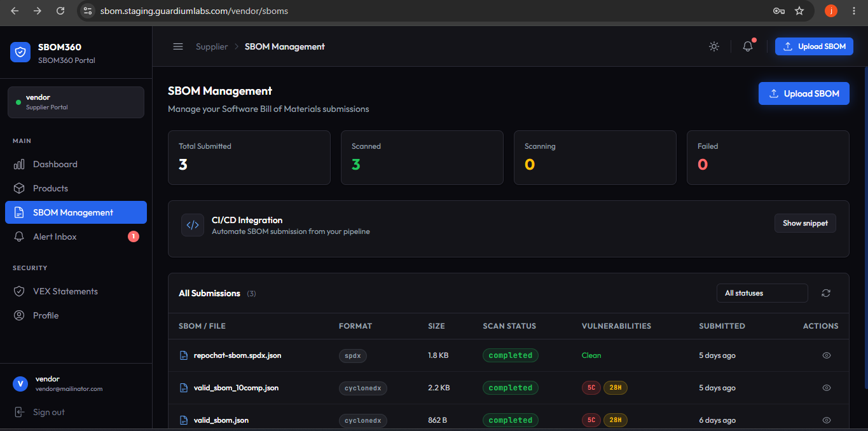This screenshot has height=431, width=868.
Task: View valid_sbom_10comp.json via its eye icon
Action: click(827, 388)
